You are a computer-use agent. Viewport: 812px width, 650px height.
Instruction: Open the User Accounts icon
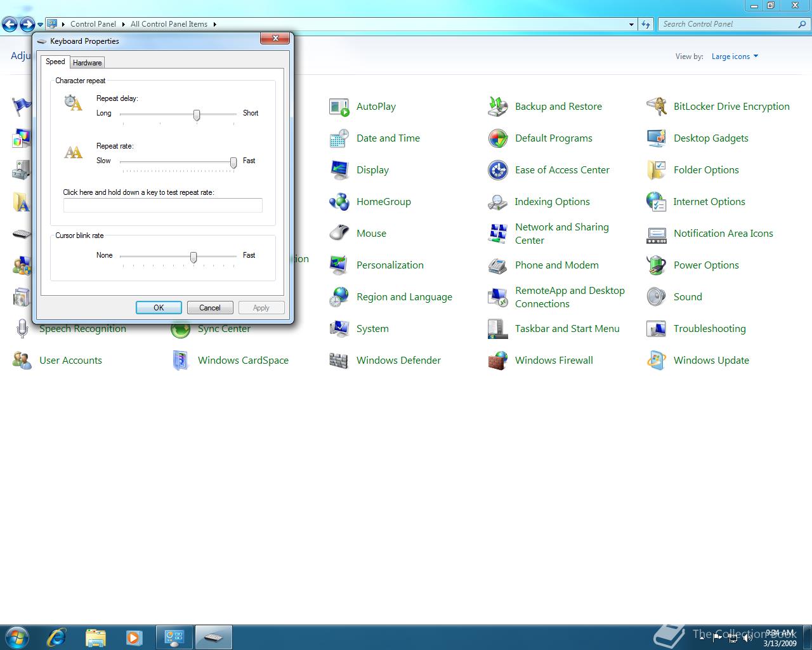(22, 361)
